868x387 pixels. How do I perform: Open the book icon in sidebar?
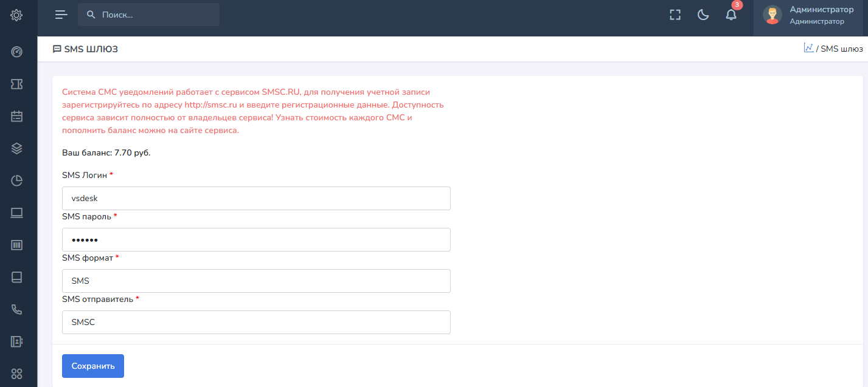coord(16,277)
